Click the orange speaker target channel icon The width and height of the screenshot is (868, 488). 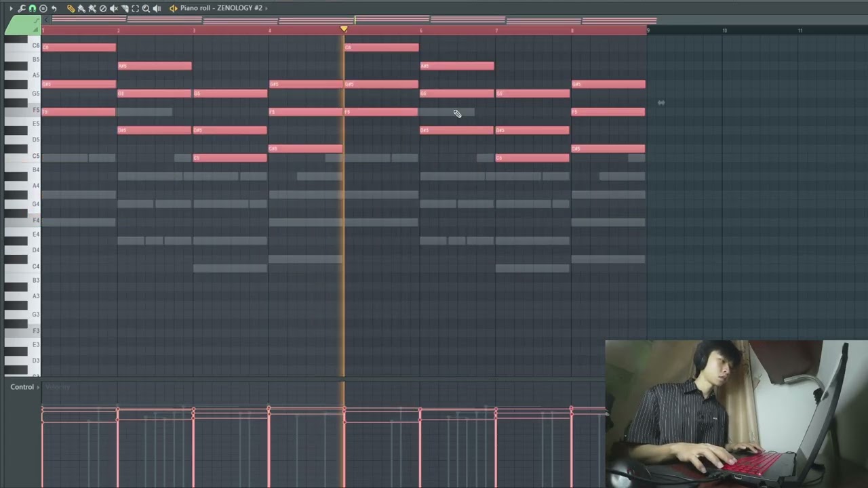tap(174, 9)
